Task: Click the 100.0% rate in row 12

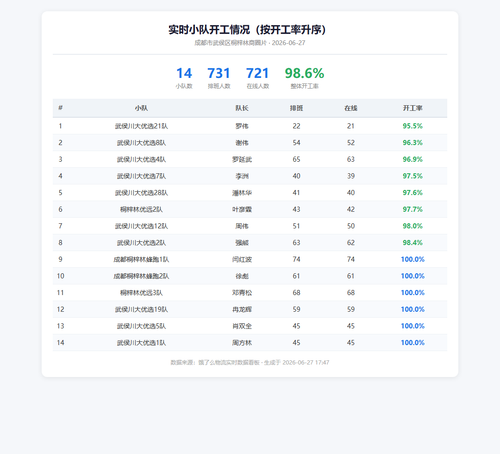Action: [x=413, y=309]
